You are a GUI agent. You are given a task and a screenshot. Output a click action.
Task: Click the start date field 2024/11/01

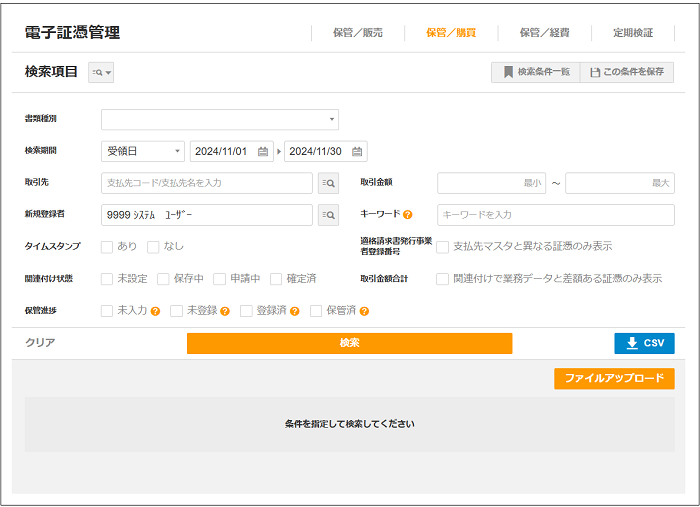pyautogui.click(x=232, y=151)
